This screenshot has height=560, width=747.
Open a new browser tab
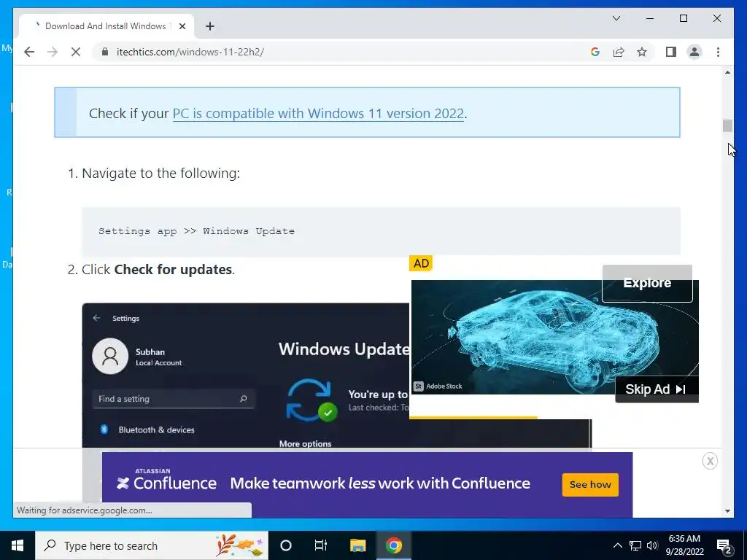[209, 26]
